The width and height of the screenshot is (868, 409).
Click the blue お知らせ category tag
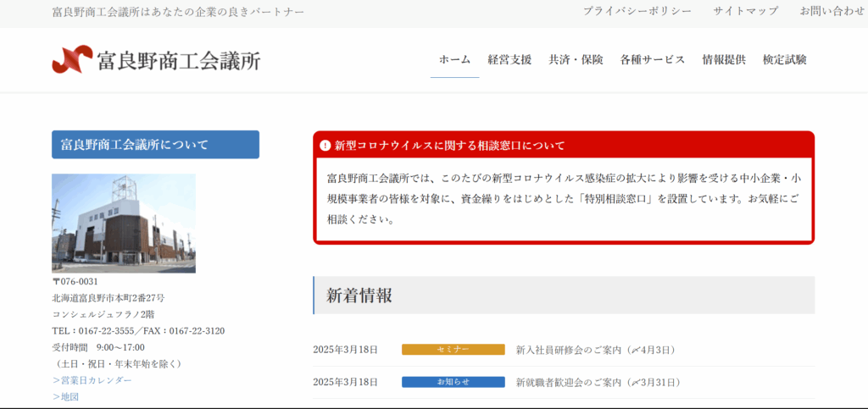[453, 383]
